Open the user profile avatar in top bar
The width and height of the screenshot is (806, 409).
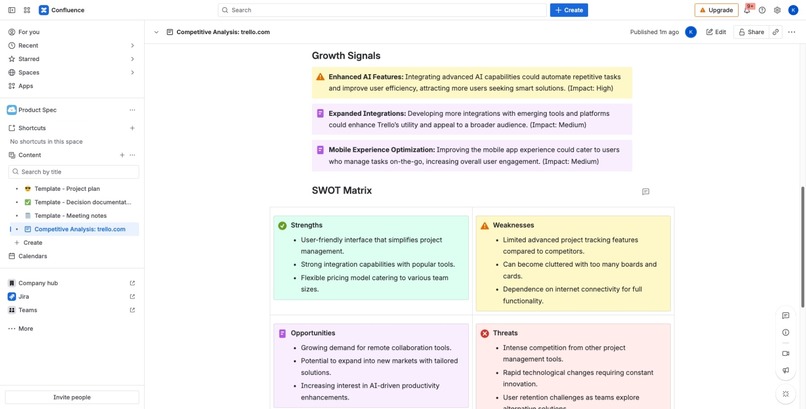pos(793,10)
